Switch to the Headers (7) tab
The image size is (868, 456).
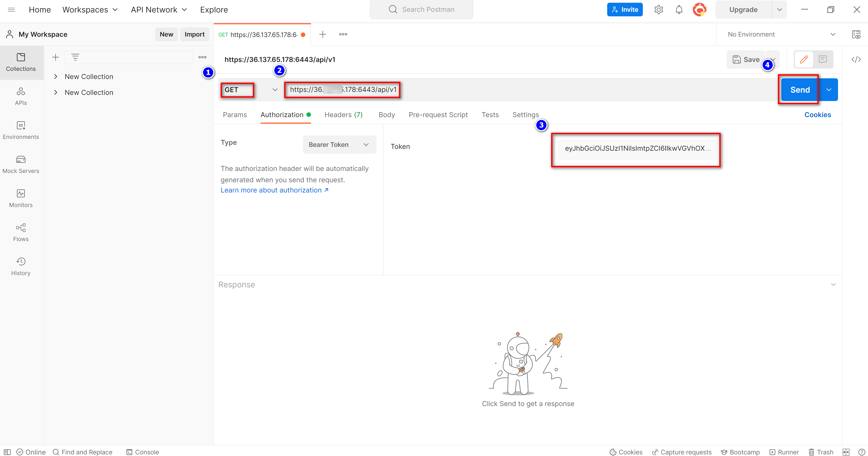[x=343, y=115]
